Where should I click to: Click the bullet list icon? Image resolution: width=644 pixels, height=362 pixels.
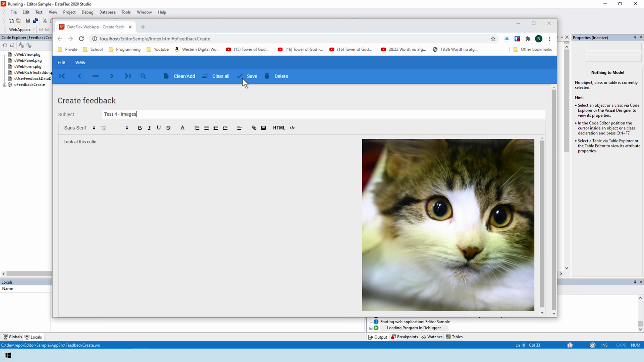[206, 128]
